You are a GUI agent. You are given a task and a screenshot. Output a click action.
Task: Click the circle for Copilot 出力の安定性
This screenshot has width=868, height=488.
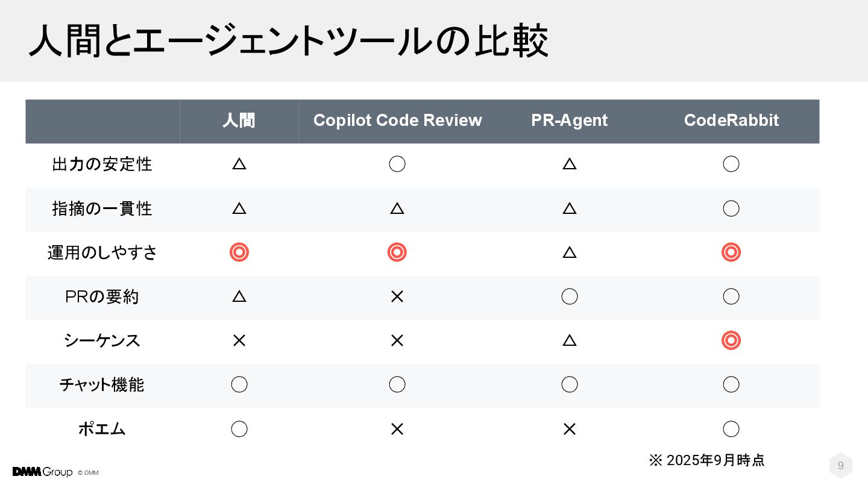[x=397, y=164]
